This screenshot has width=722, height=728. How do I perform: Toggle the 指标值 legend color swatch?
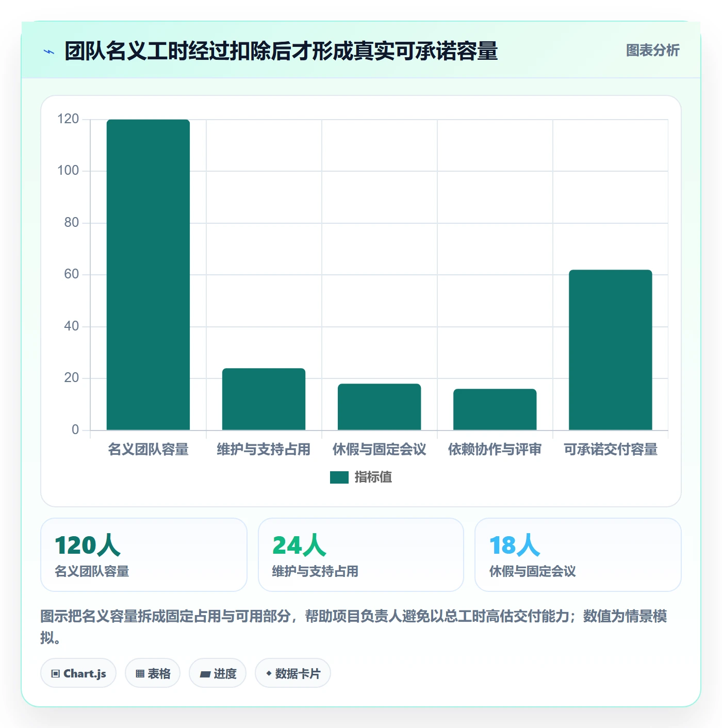point(339,477)
